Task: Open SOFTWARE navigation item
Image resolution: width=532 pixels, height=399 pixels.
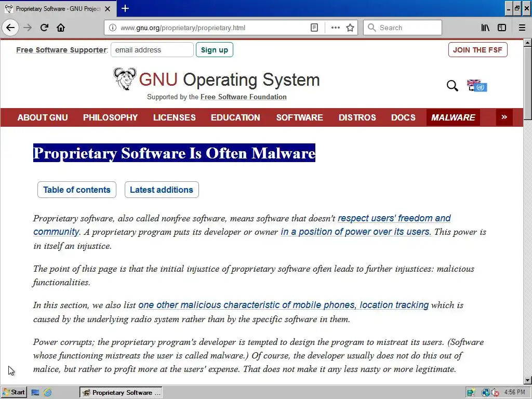Action: (299, 117)
